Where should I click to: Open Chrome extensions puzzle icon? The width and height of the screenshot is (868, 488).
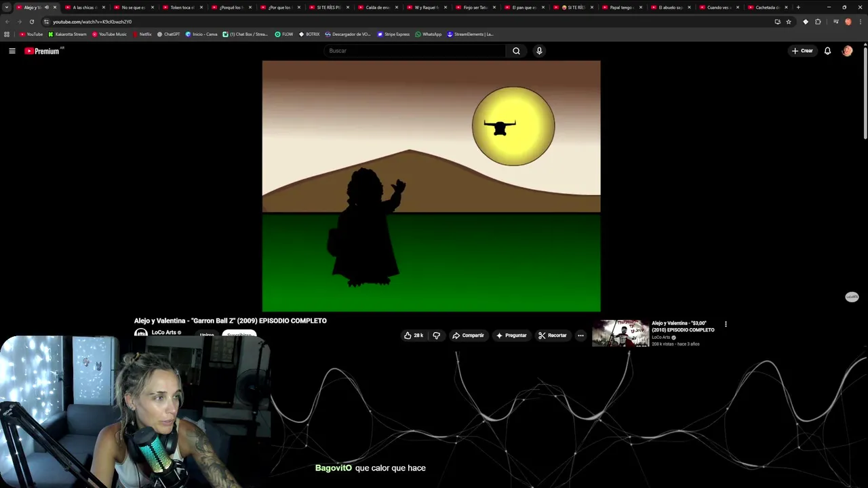click(818, 22)
